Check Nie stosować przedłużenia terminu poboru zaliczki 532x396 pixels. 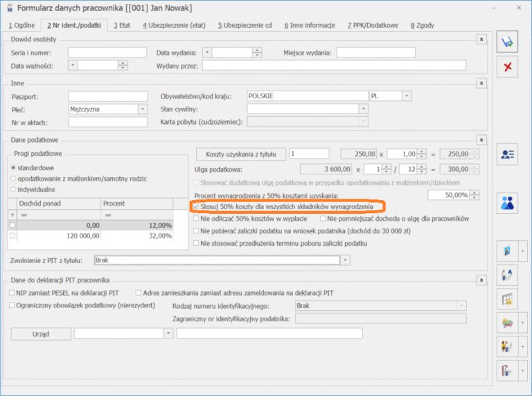coord(196,243)
